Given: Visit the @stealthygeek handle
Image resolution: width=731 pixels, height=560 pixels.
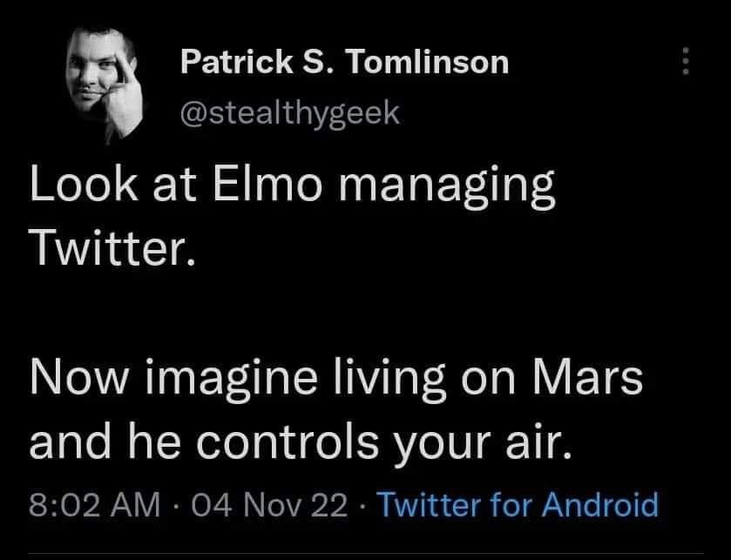Looking at the screenshot, I should pyautogui.click(x=290, y=113).
